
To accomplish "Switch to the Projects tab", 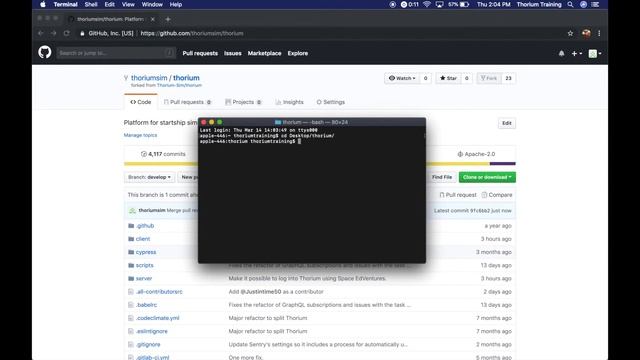I will click(243, 102).
